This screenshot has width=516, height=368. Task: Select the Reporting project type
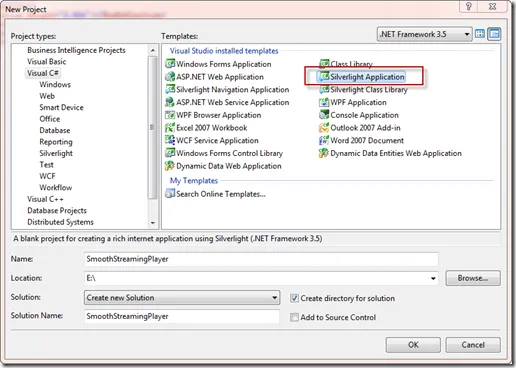pos(56,142)
